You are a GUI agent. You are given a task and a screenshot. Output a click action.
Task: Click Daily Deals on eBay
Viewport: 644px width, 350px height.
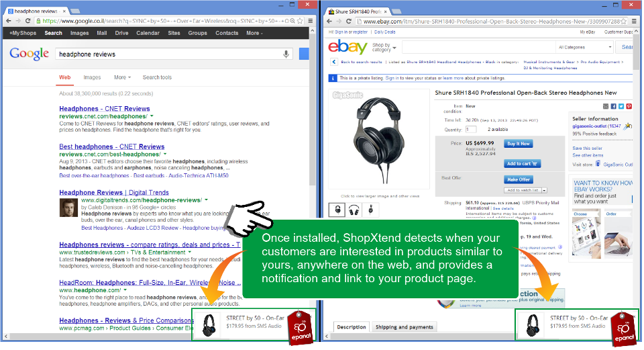click(x=385, y=32)
